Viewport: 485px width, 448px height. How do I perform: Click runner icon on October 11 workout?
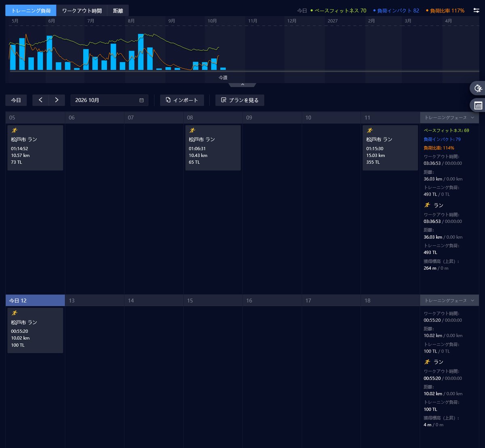tap(369, 130)
